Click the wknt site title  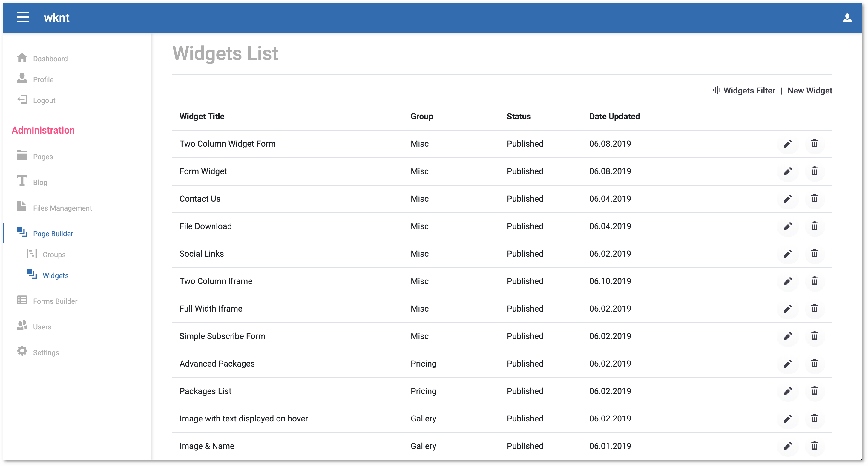56,17
